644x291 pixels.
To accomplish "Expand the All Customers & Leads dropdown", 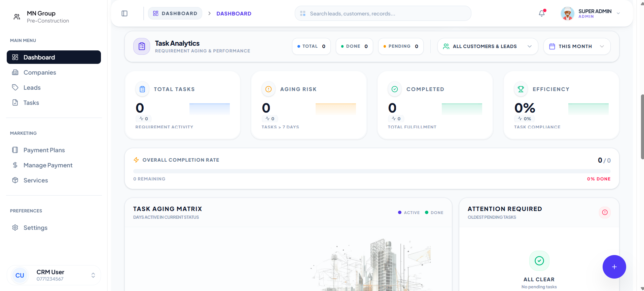I will 488,46.
